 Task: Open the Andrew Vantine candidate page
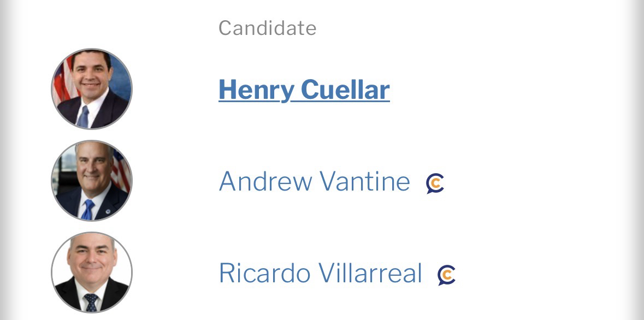[314, 181]
